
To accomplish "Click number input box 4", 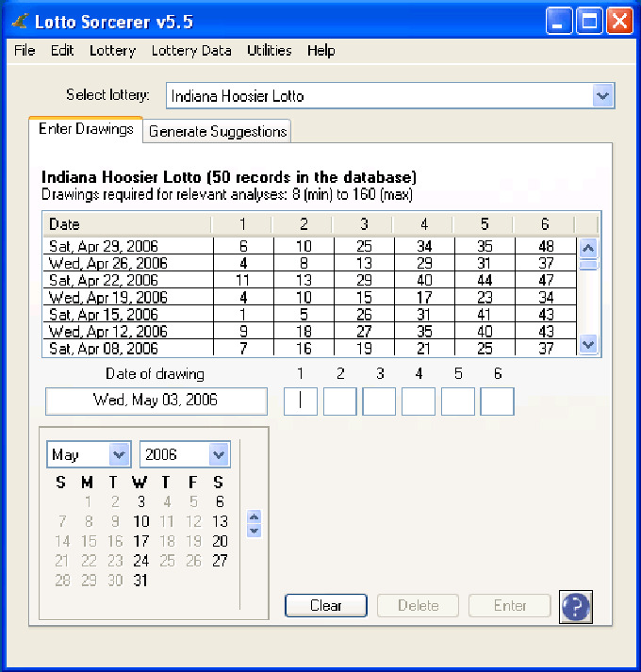I will (x=419, y=402).
